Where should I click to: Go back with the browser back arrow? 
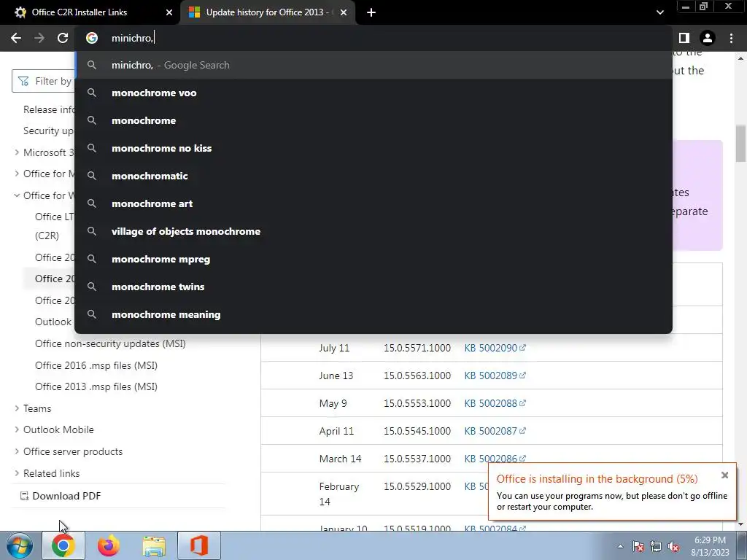pyautogui.click(x=16, y=38)
